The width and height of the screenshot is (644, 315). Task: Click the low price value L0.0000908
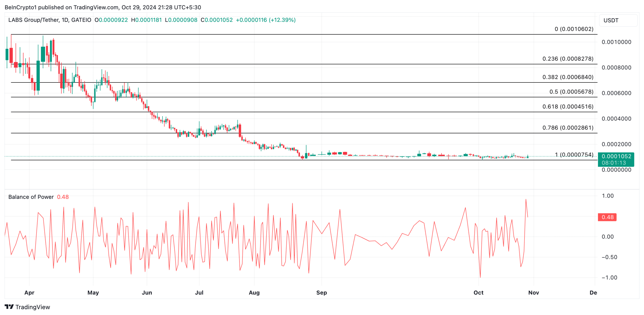click(x=181, y=20)
